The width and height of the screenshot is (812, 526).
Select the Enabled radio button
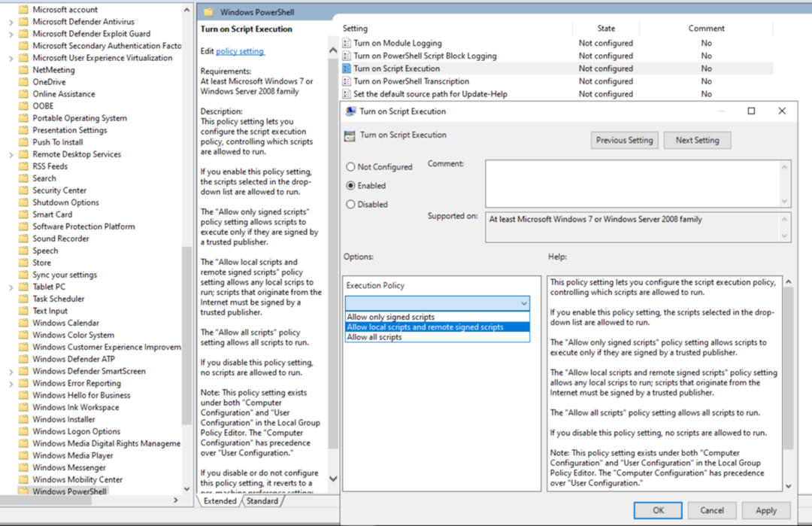pos(350,186)
